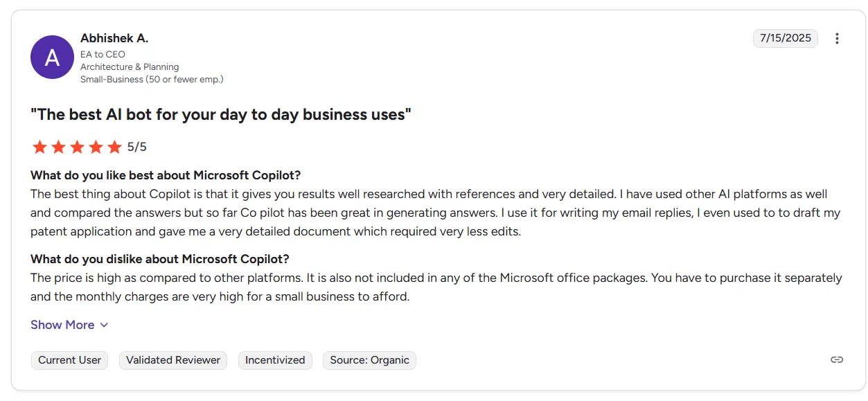This screenshot has height=401, width=868.
Task: Click the Incentivized tag
Action: coord(275,360)
